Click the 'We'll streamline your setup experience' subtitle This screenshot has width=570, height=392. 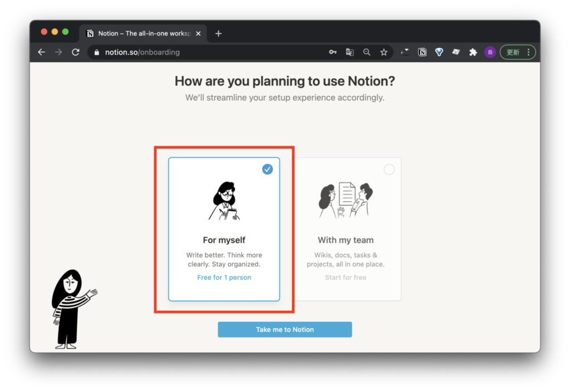click(284, 97)
